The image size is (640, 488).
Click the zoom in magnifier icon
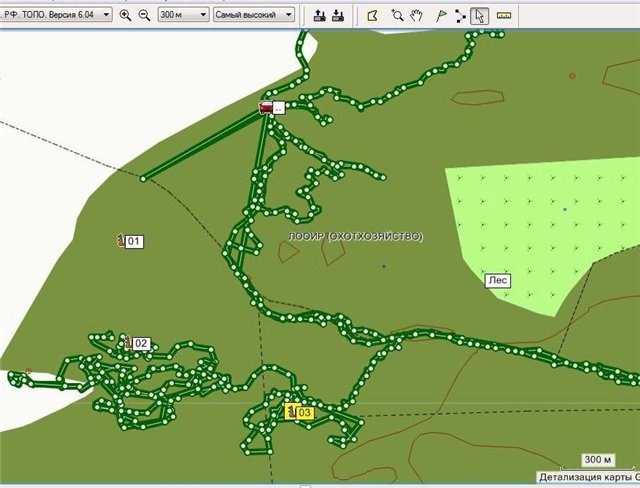(125, 15)
